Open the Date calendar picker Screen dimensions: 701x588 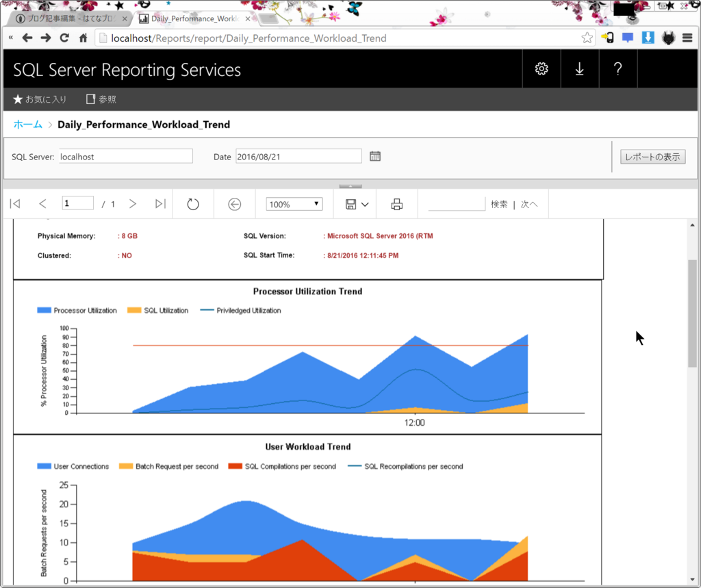click(375, 157)
